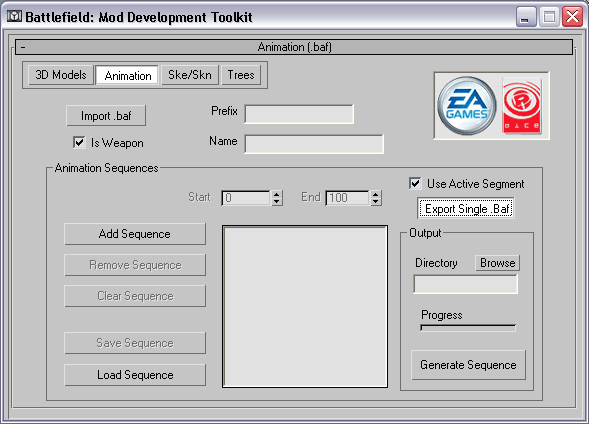Open the Ske/Skn tab
The width and height of the screenshot is (589, 424).
click(x=190, y=75)
